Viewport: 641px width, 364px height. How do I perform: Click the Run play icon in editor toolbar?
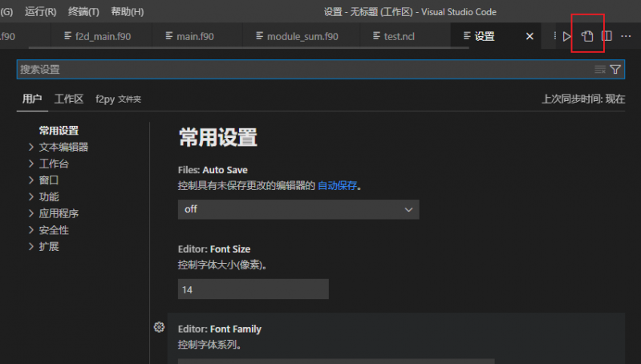(567, 36)
